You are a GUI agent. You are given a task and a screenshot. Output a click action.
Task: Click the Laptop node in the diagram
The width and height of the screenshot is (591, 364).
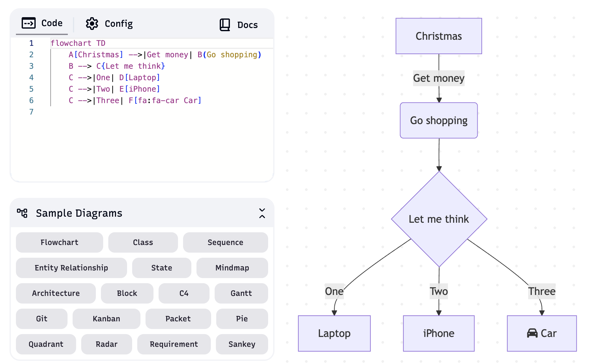click(x=334, y=333)
